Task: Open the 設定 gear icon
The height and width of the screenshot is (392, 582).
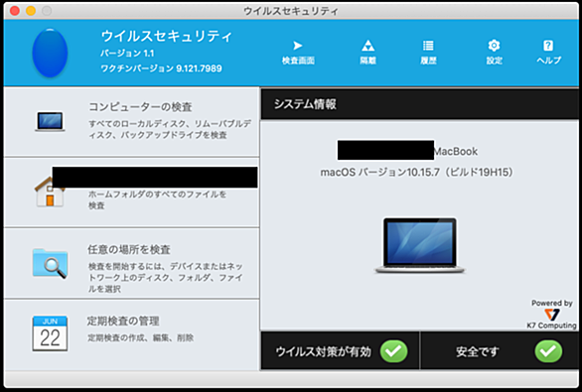Action: tap(494, 46)
